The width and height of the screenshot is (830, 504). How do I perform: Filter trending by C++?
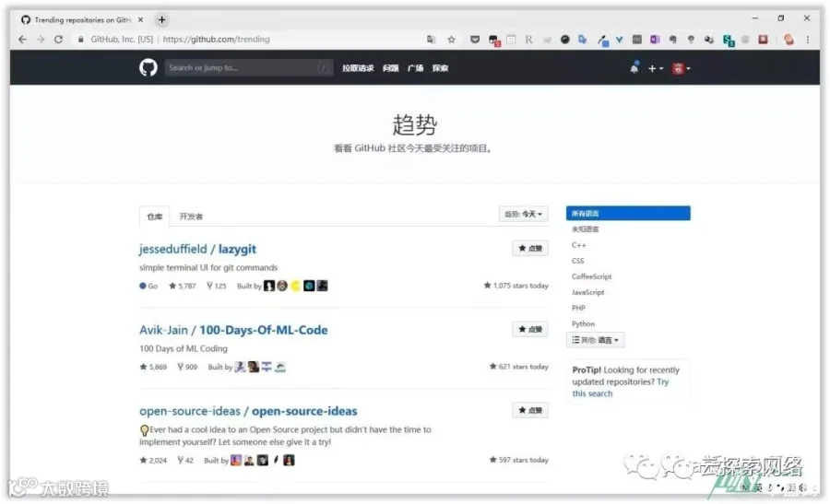coord(578,245)
